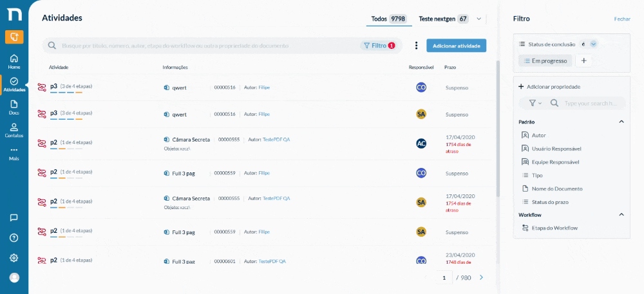The image size is (644, 294).
Task: Click the AC responsible avatar
Action: pyautogui.click(x=421, y=143)
